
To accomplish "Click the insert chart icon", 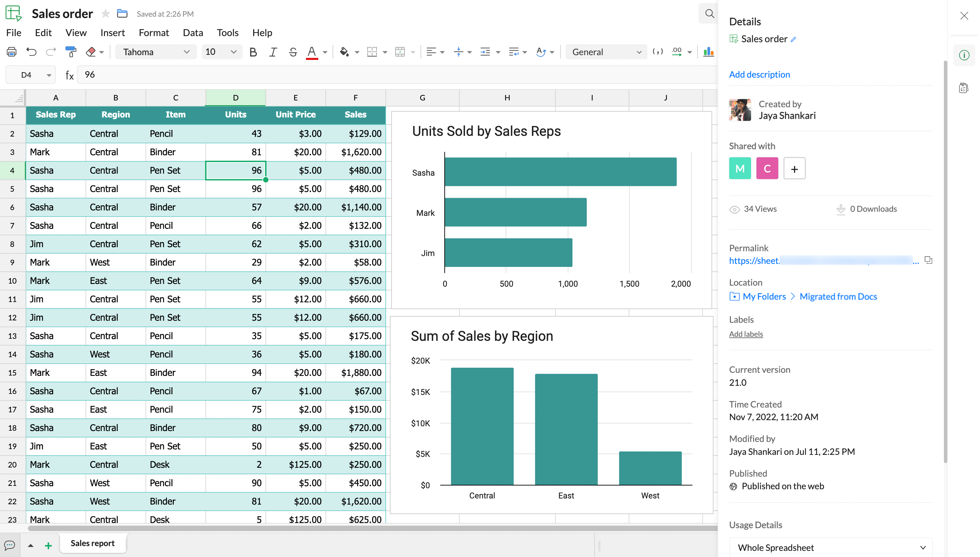I will coord(708,52).
